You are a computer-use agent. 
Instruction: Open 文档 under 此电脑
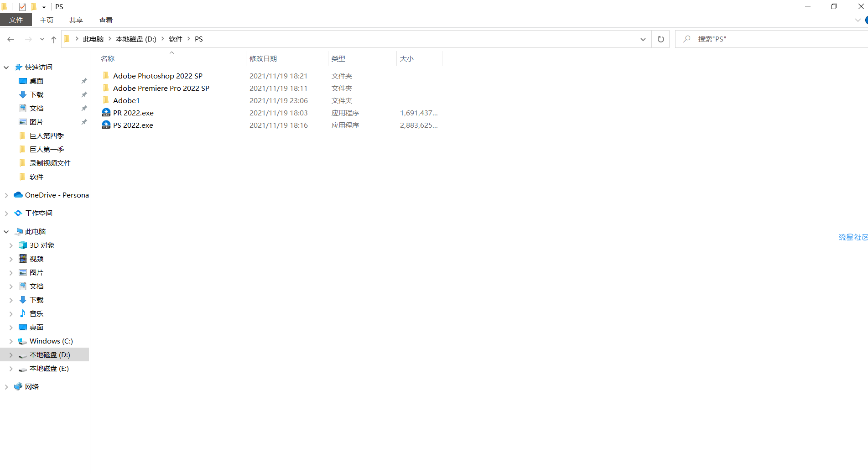pyautogui.click(x=36, y=286)
